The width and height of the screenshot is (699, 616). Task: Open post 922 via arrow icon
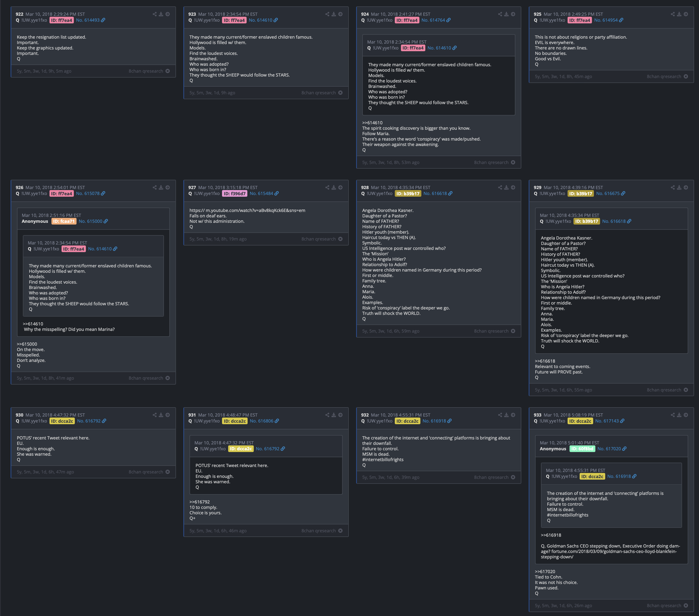pyautogui.click(x=168, y=14)
